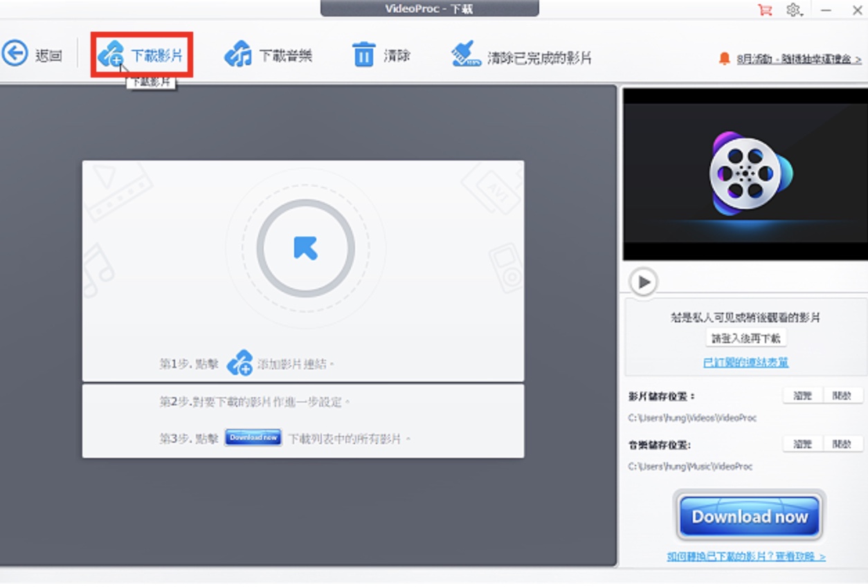Click the 清除 trash can button

[381, 55]
